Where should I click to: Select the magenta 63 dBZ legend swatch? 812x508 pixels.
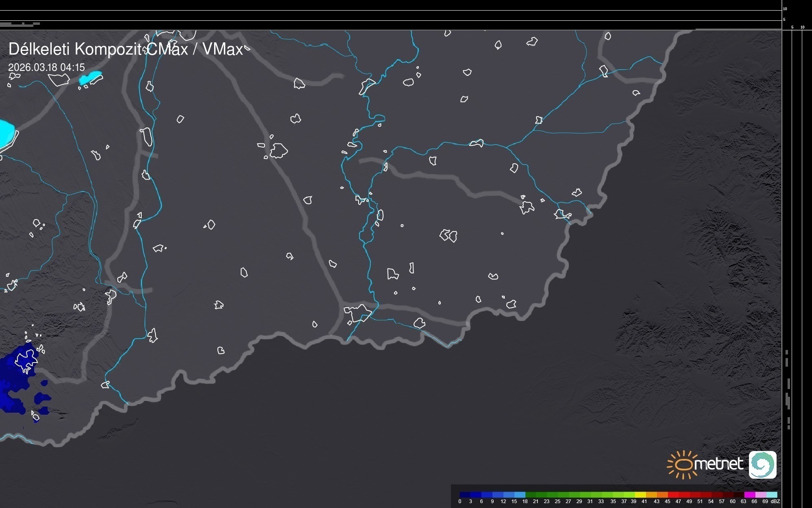coord(750,495)
